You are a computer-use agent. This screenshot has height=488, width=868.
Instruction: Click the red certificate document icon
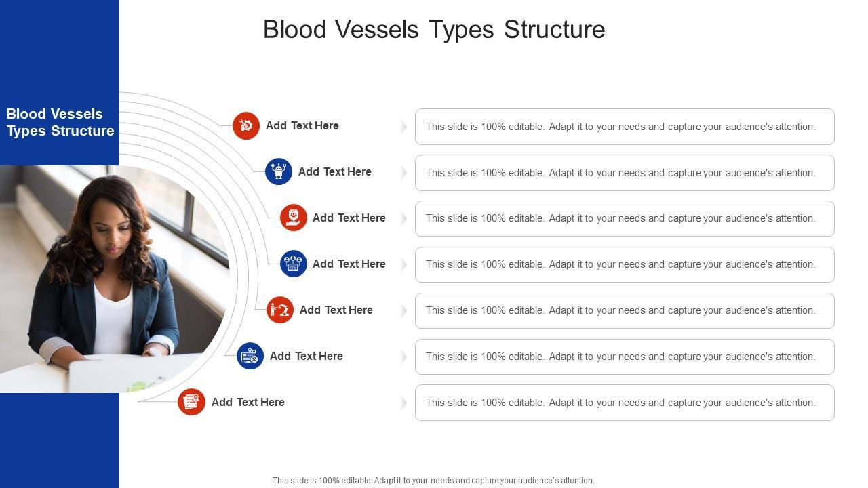[x=192, y=402]
